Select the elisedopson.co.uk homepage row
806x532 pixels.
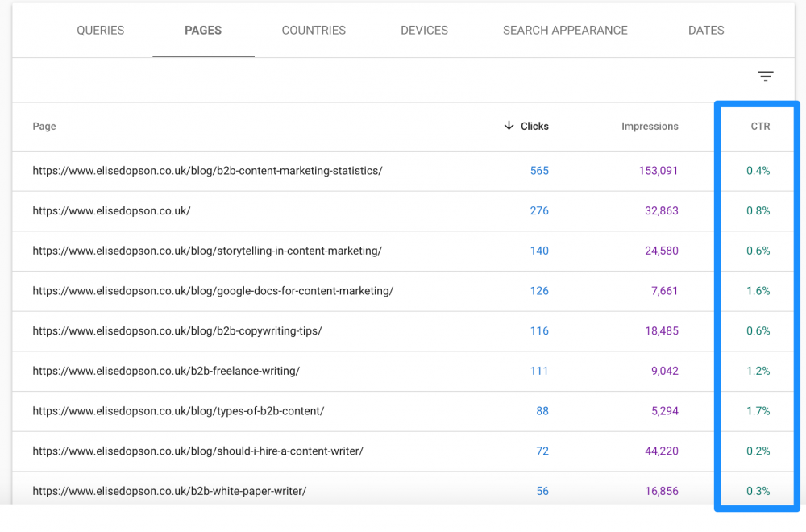pos(111,211)
